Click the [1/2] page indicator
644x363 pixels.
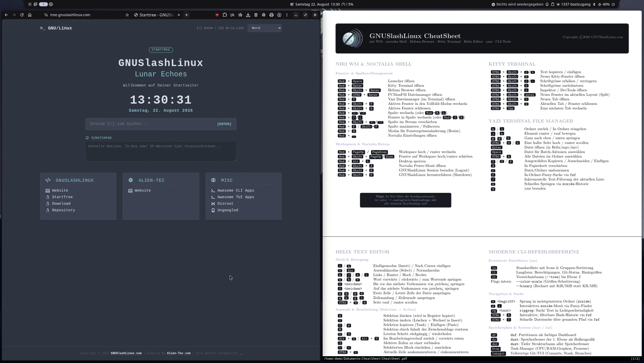coord(635,359)
